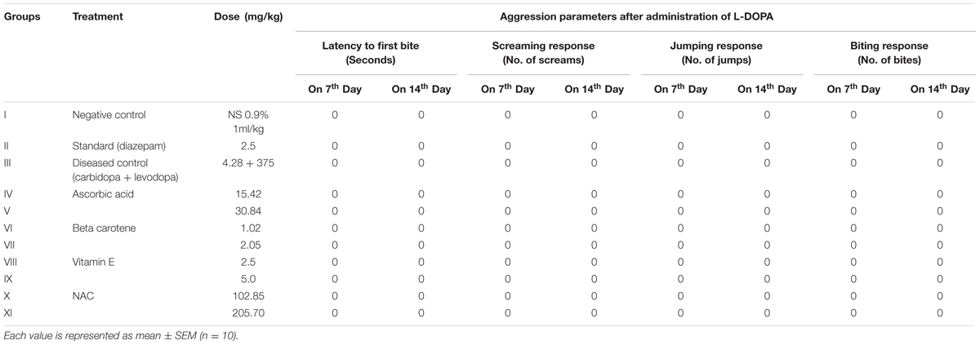Click the "Groups" column header
Image resolution: width=980 pixels, height=345 pixels.
point(23,16)
